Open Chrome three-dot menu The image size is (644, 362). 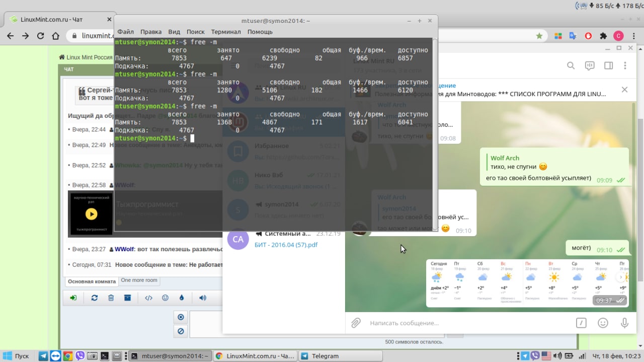tap(634, 36)
